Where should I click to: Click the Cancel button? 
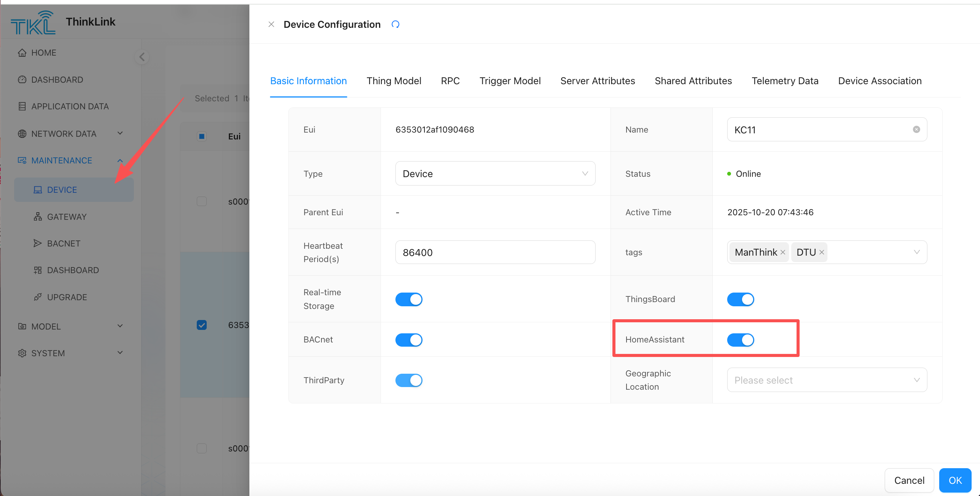(x=909, y=480)
